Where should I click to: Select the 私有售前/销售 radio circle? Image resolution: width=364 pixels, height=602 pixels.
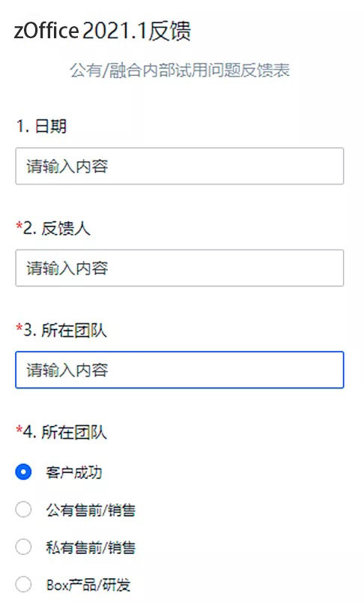pos(23,547)
